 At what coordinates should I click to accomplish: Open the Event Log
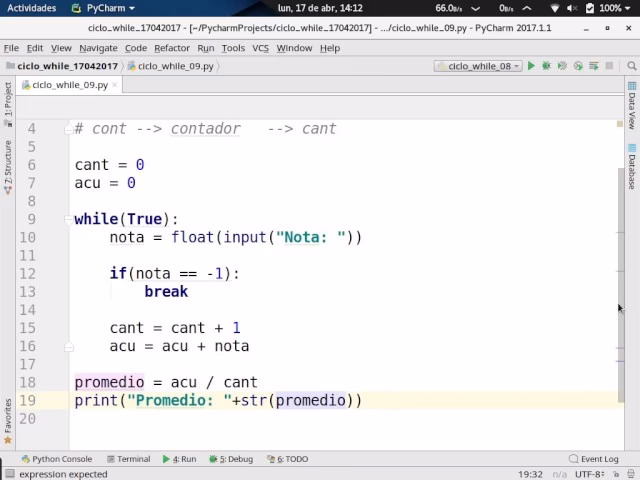(593, 459)
